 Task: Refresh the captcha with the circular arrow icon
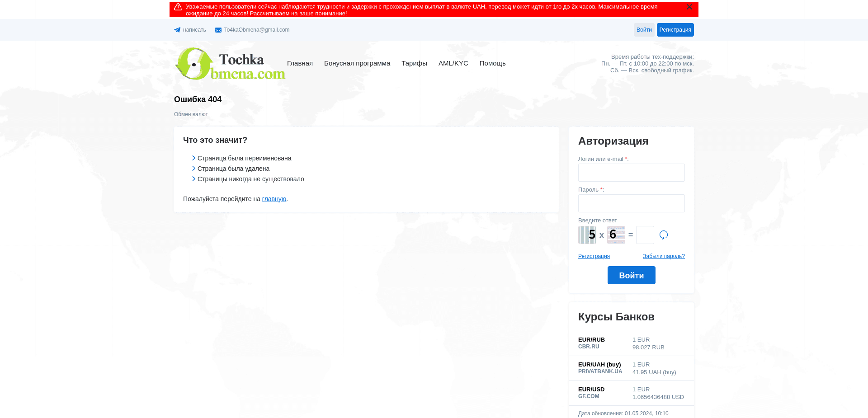pyautogui.click(x=663, y=235)
